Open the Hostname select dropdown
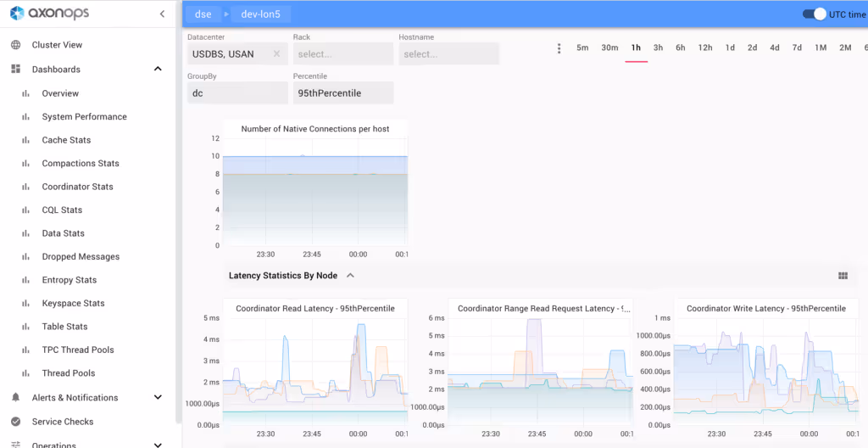Viewport: 868px width, 448px height. (x=449, y=53)
